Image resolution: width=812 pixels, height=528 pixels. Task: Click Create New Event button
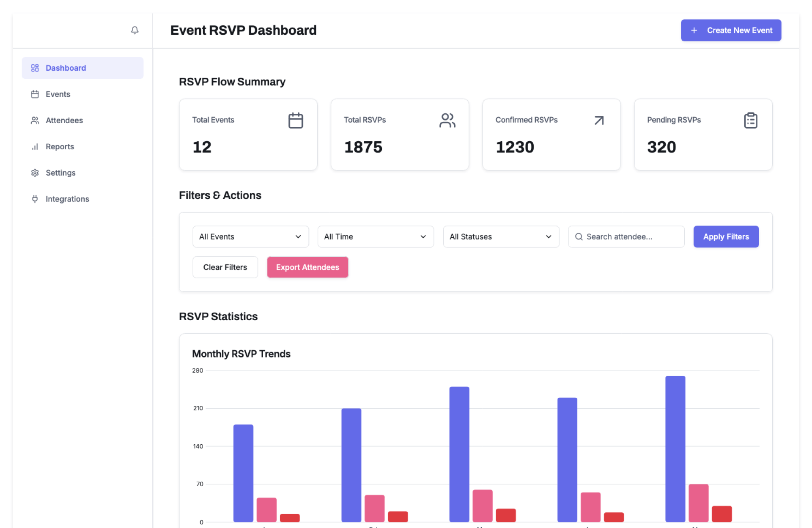click(x=730, y=30)
